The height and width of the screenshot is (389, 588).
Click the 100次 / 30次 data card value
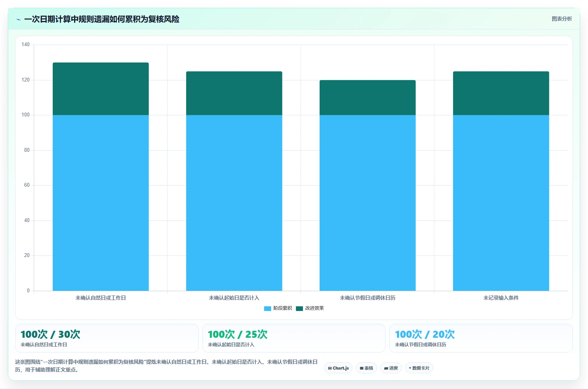click(50, 334)
